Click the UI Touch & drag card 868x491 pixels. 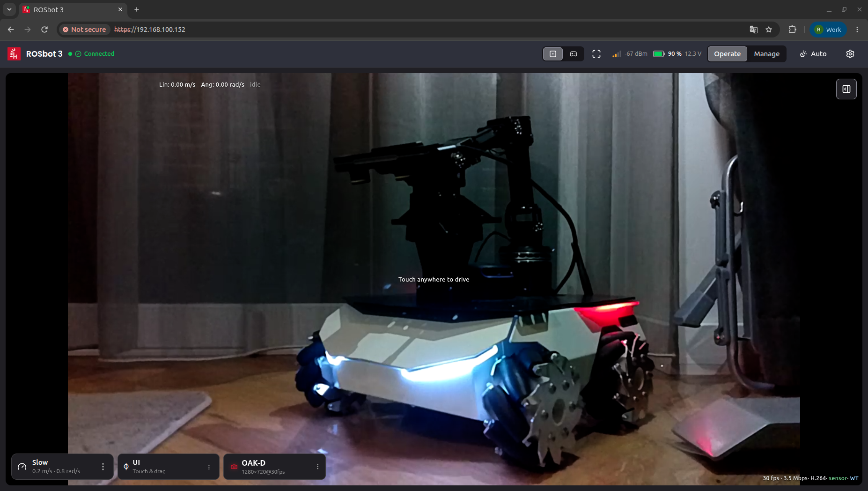169,467
